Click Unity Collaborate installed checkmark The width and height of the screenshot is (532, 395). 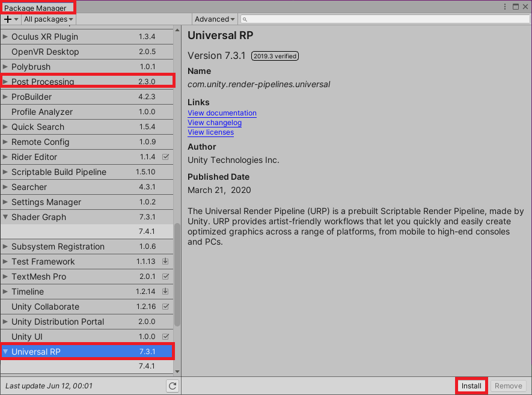[x=166, y=307]
